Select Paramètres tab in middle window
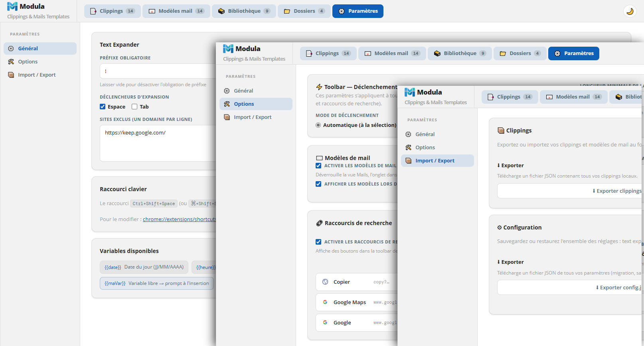This screenshot has height=346, width=644. tap(574, 53)
